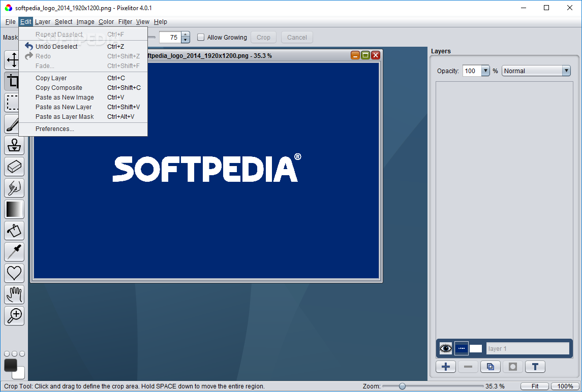Select the heart Shapes tool

(14, 273)
